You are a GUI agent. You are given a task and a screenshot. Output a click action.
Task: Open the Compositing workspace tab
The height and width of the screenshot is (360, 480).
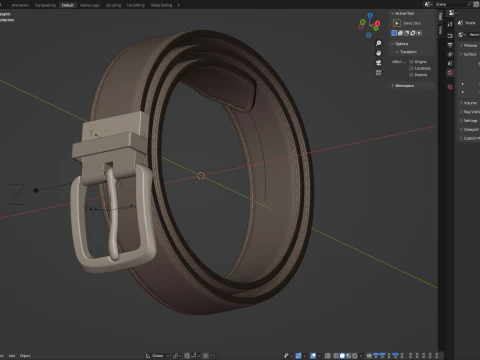point(45,5)
